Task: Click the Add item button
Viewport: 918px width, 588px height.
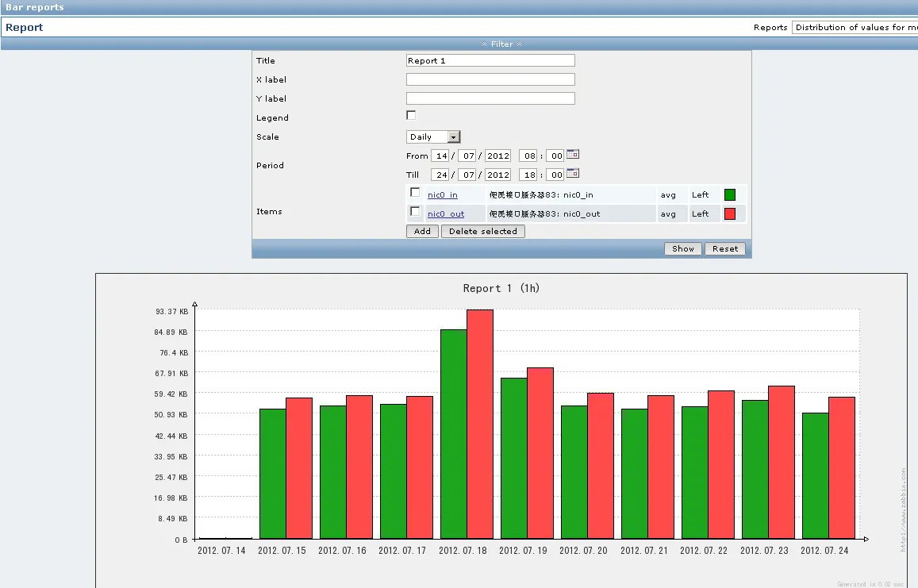Action: pos(422,232)
